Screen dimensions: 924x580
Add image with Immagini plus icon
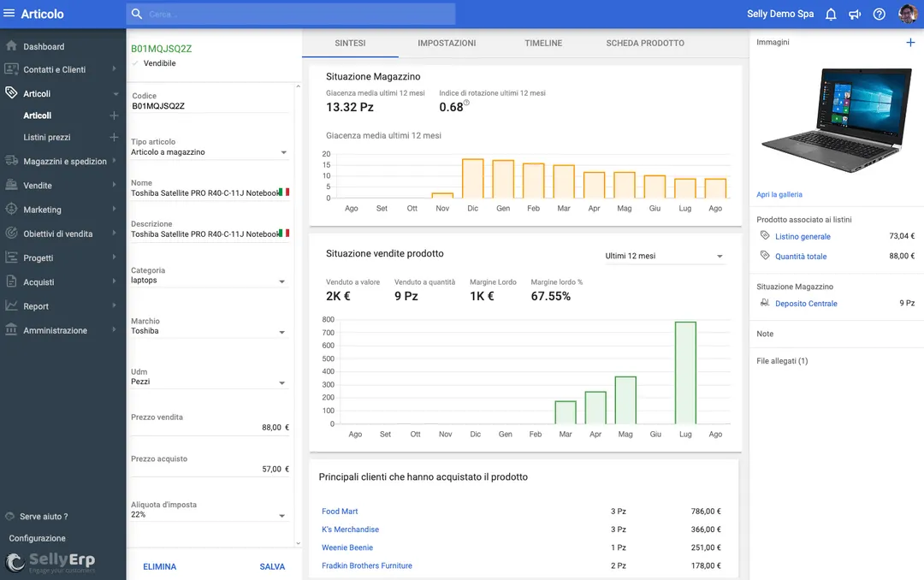(x=910, y=43)
